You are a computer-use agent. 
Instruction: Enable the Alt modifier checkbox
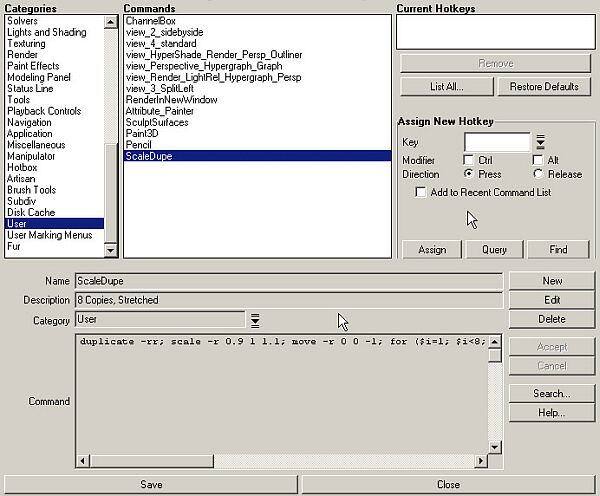[538, 160]
